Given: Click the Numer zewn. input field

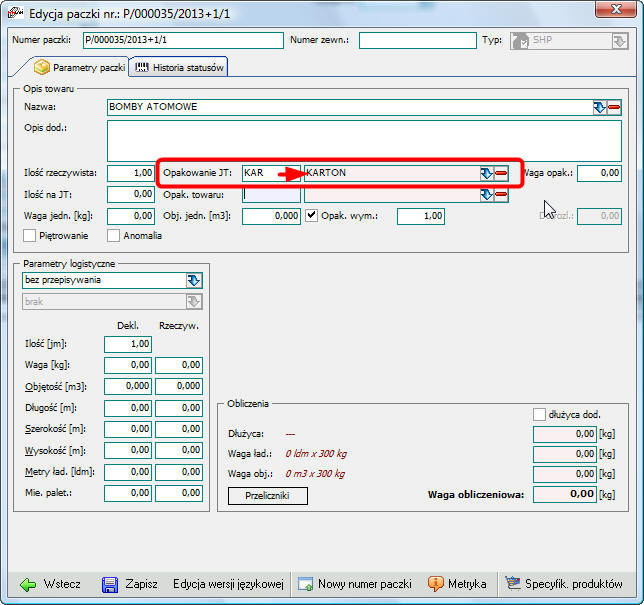Looking at the screenshot, I should coord(418,40).
